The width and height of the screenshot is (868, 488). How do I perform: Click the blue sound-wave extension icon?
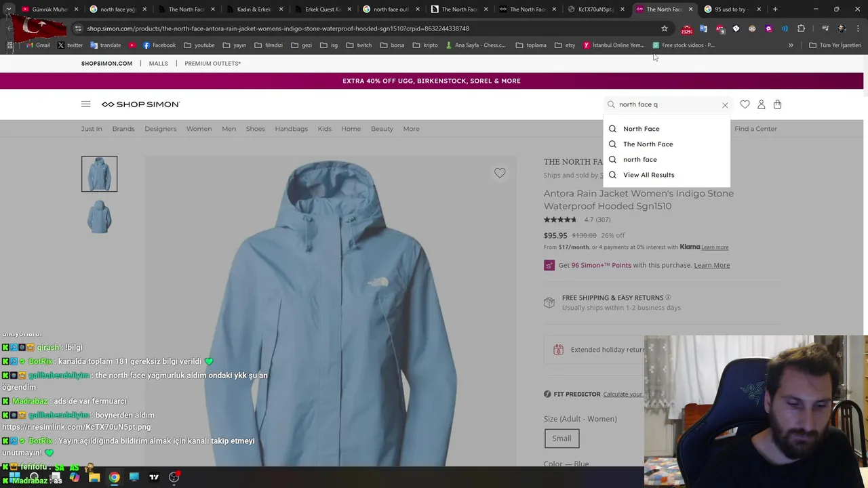coord(785,28)
